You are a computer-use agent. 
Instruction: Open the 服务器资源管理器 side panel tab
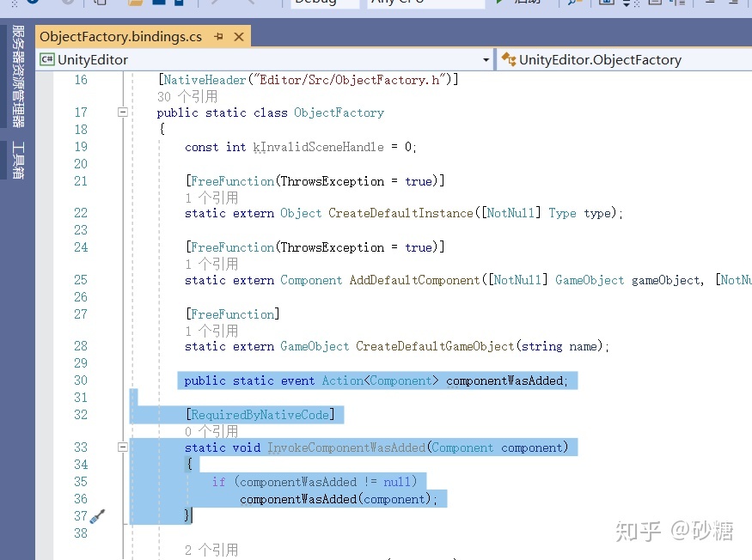point(17,76)
